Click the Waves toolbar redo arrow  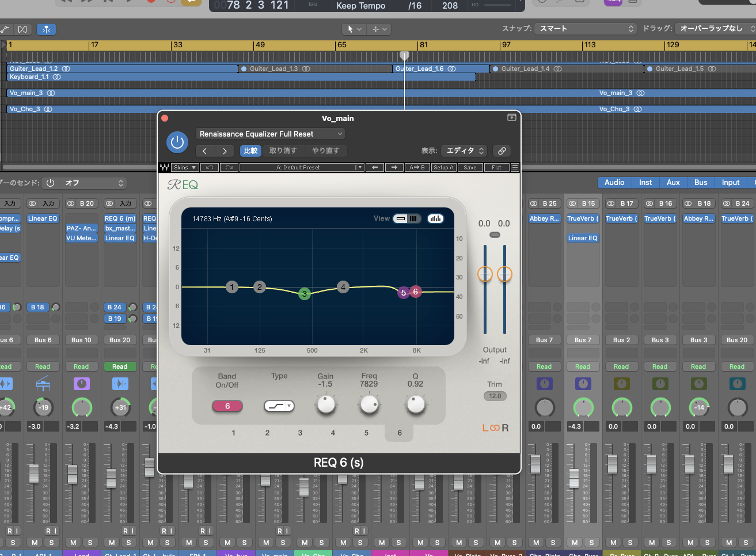click(x=229, y=167)
